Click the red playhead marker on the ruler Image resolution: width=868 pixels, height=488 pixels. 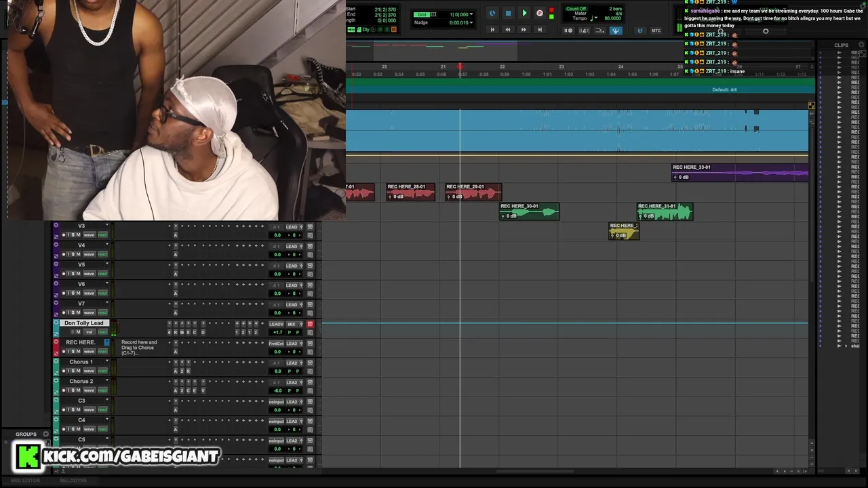point(460,66)
